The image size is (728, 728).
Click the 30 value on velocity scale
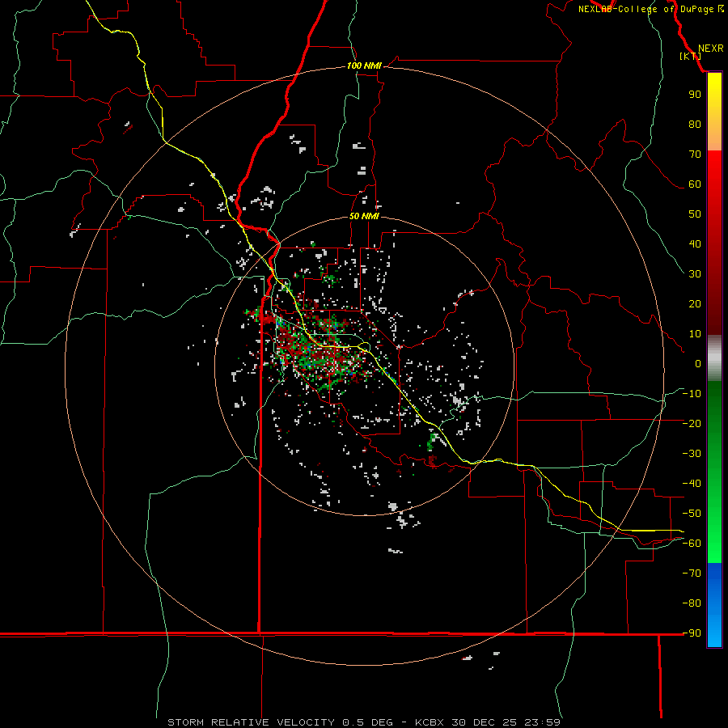pyautogui.click(x=695, y=274)
